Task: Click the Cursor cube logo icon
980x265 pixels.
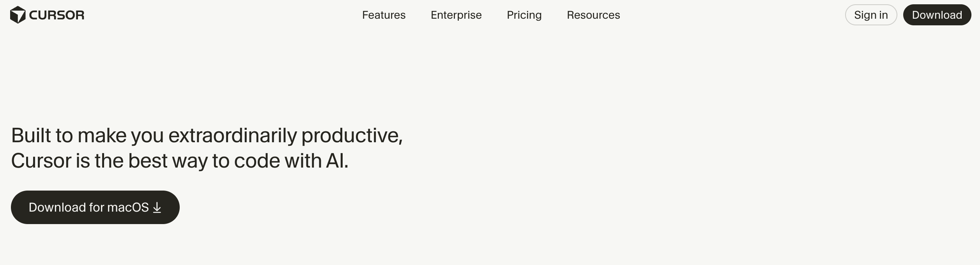Action: [18, 15]
